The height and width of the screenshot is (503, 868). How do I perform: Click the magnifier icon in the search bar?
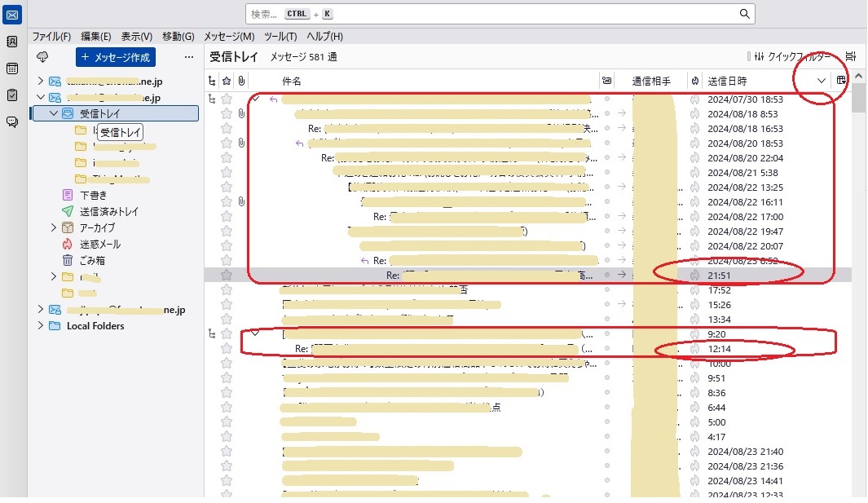(744, 14)
